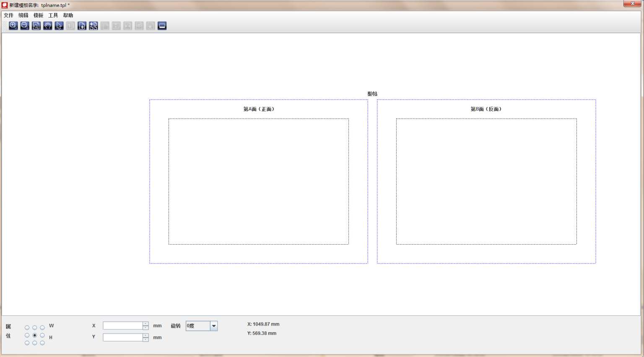This screenshot has width=644, height=357.
Task: Click the 整帖 heading above the pages
Action: click(372, 94)
